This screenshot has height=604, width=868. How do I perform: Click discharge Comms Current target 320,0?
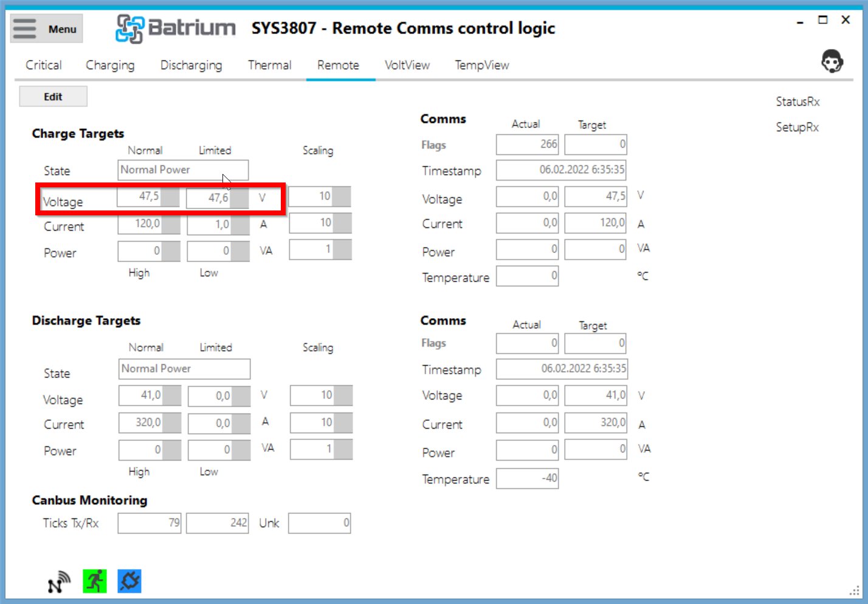596,423
